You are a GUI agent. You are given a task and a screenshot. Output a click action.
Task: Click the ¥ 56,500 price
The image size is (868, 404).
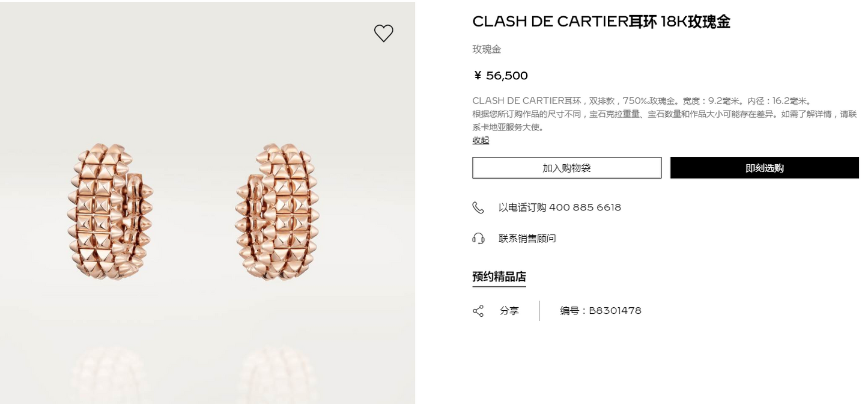point(501,76)
